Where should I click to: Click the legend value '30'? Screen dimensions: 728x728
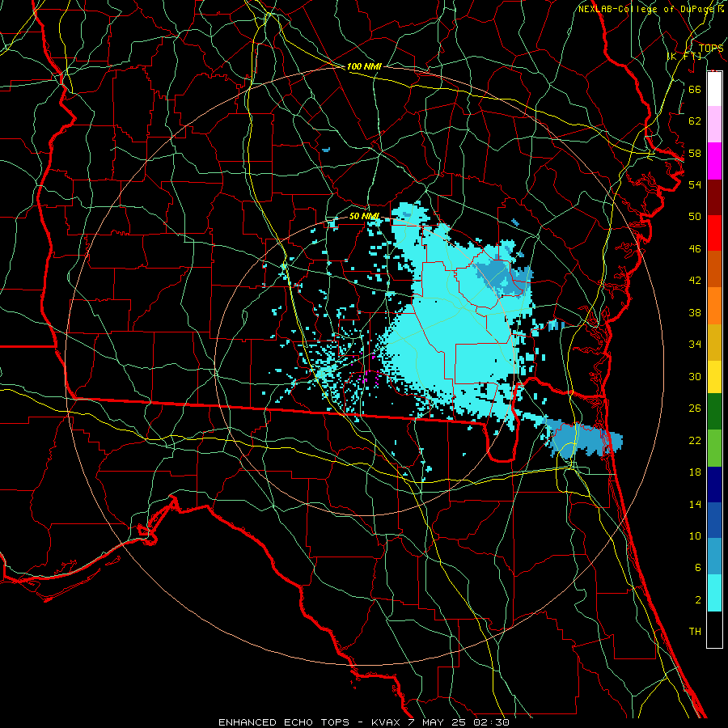[x=695, y=376]
